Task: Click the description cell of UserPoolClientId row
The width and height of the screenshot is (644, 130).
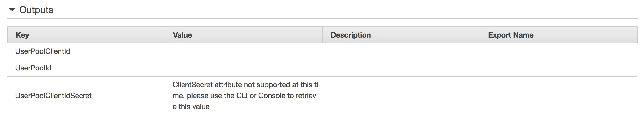Action: pos(401,51)
